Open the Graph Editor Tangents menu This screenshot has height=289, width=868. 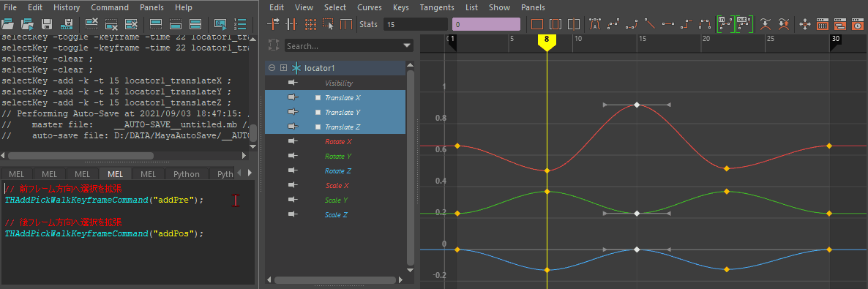click(437, 8)
